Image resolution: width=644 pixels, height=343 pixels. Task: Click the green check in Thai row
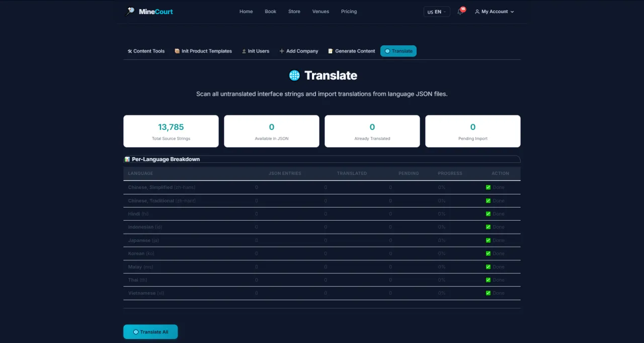click(488, 280)
